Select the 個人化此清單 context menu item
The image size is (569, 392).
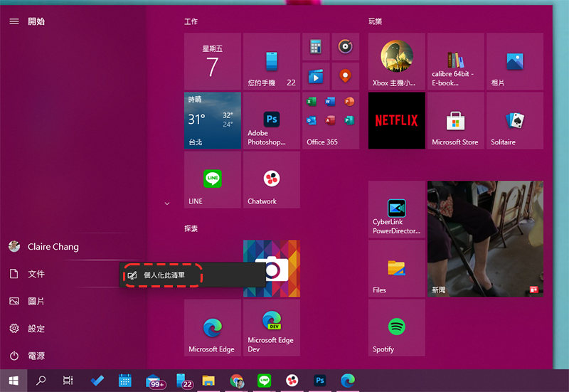point(164,275)
